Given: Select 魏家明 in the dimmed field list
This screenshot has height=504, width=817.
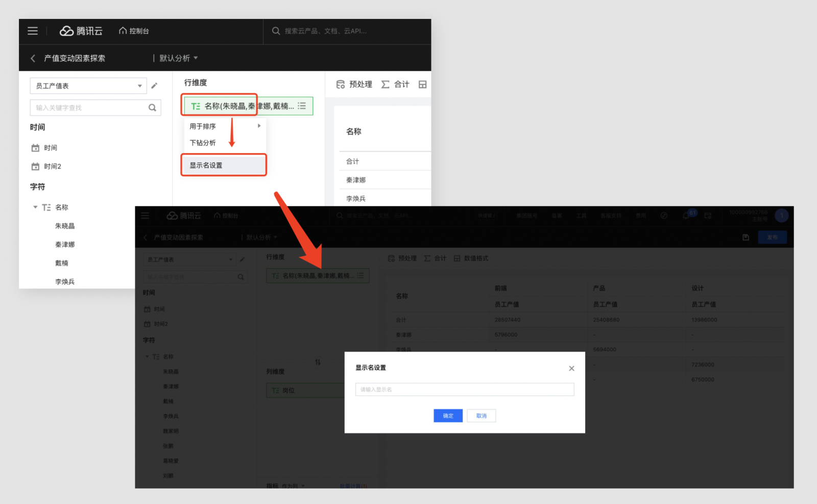Looking at the screenshot, I should pos(171,431).
